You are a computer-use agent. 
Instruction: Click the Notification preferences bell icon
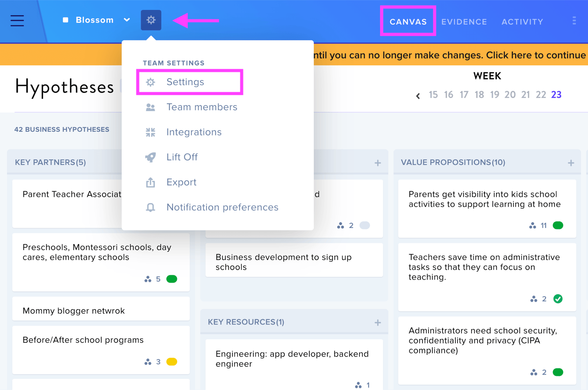150,207
